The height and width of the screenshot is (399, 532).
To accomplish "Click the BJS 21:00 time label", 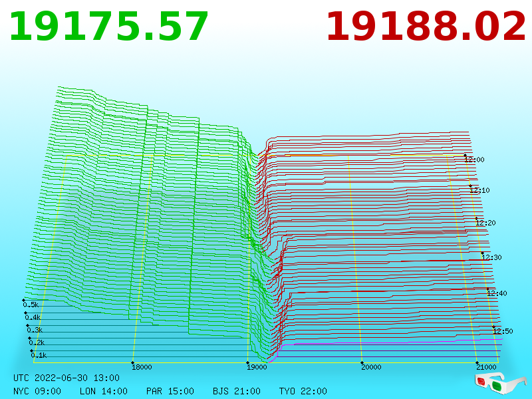I will click(237, 391).
